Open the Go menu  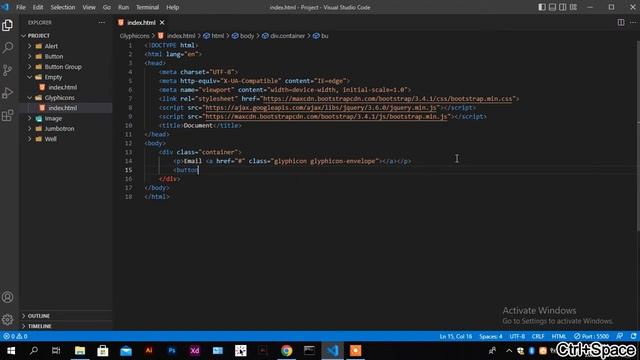[x=107, y=7]
